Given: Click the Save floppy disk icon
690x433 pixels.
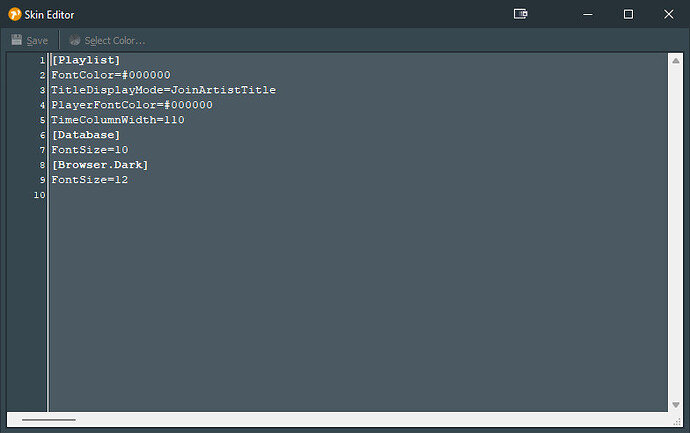Looking at the screenshot, I should [x=17, y=40].
